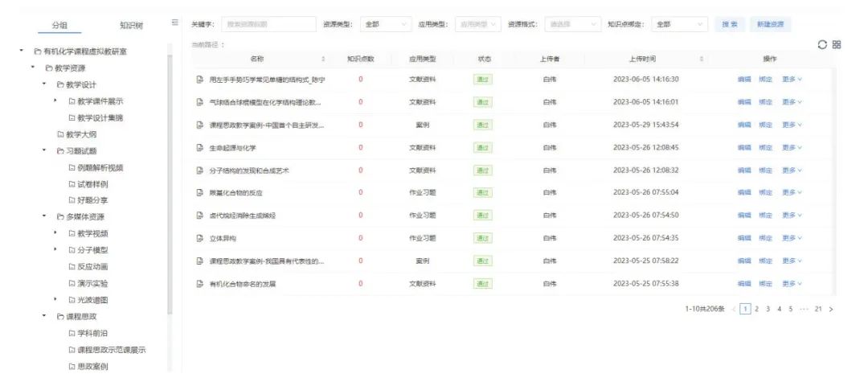Click the 关键字 search input field
The height and width of the screenshot is (378, 868).
268,24
